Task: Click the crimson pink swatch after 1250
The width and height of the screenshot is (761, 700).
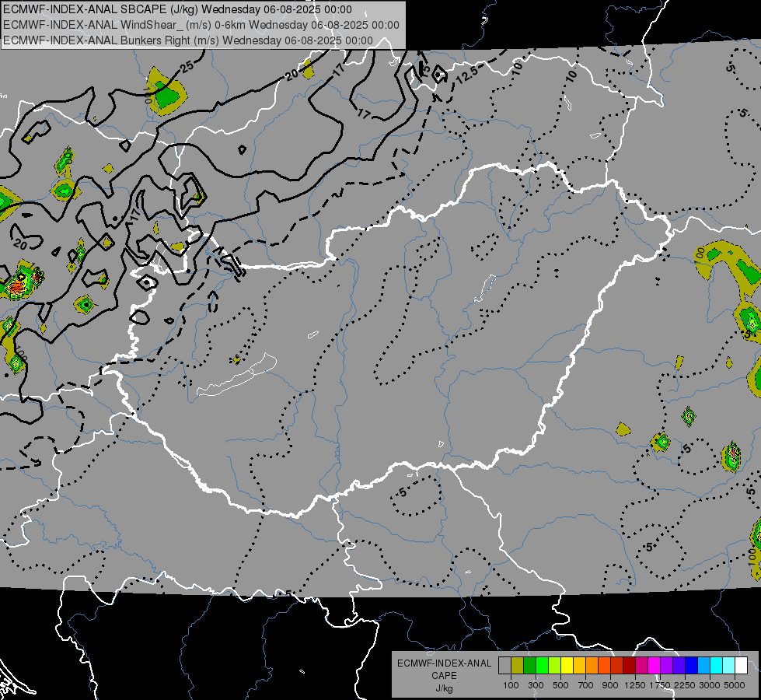Action: [641, 666]
